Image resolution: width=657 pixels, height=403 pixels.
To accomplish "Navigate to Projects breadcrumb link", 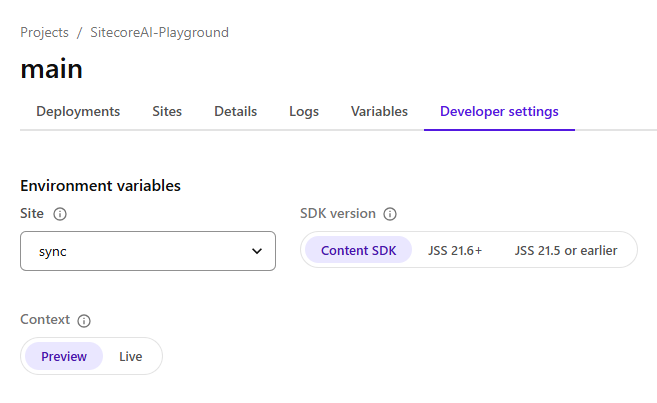I will [x=44, y=32].
